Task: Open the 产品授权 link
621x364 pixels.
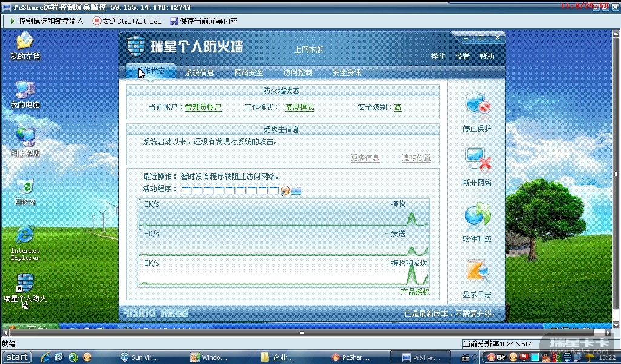Action: [x=415, y=291]
